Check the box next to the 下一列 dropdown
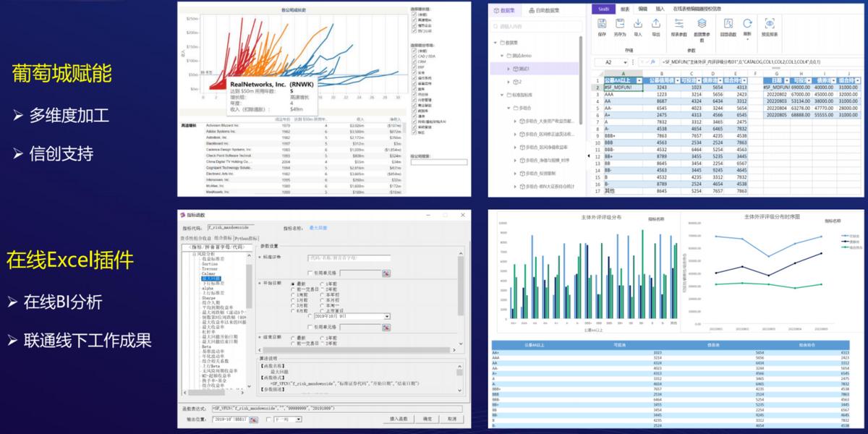Image resolution: width=868 pixels, height=434 pixels. pos(268,419)
